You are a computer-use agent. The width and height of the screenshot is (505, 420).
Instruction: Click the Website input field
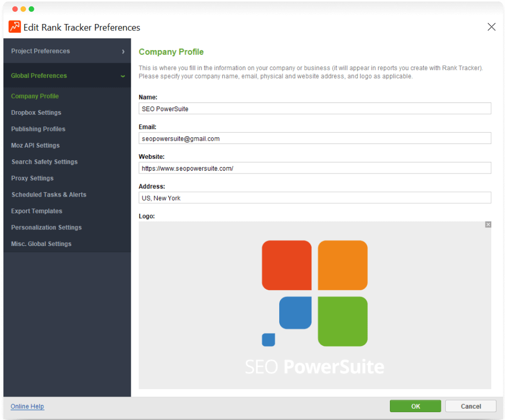tap(314, 168)
